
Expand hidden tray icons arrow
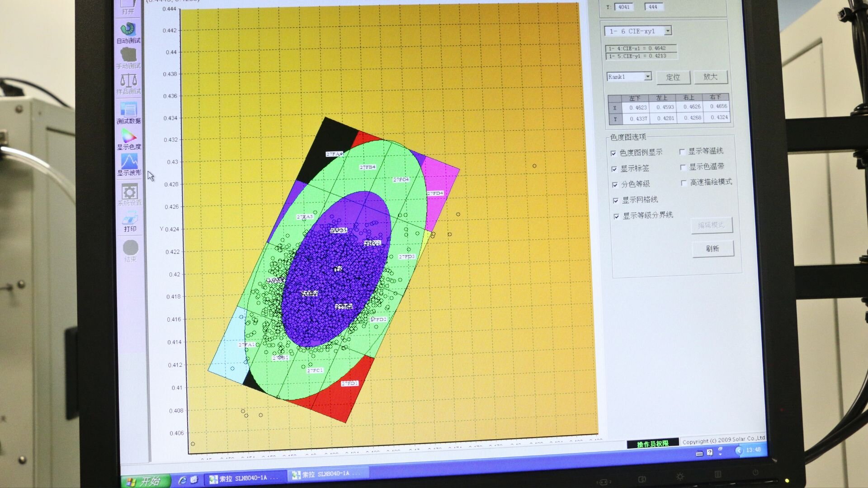739,450
